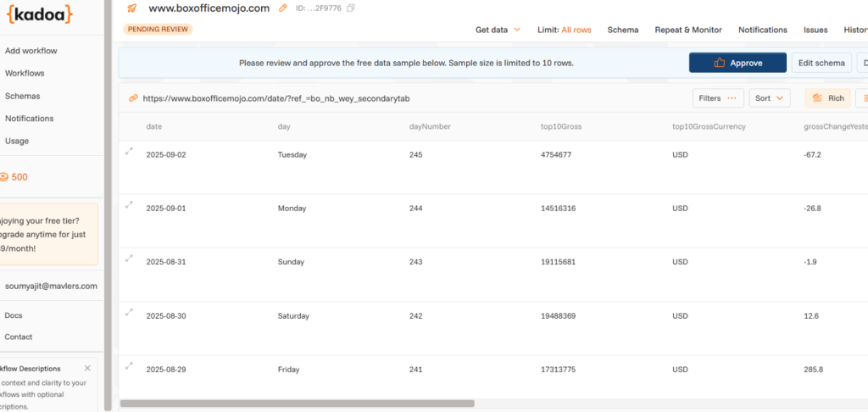Open Add workflow in sidebar

coord(31,51)
